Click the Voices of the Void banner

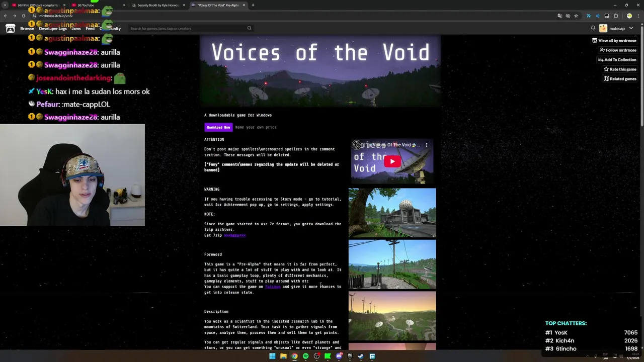[x=320, y=71]
